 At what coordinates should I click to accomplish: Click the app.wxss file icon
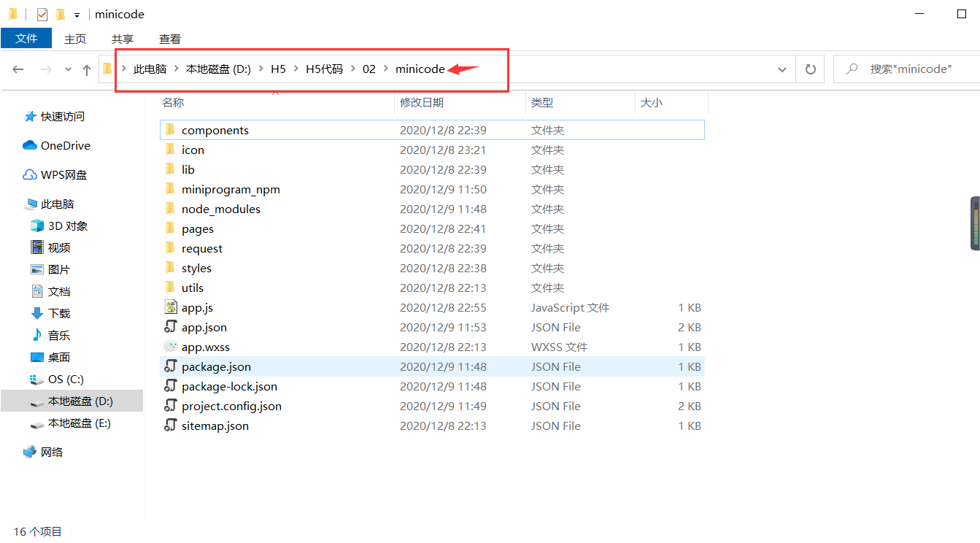click(x=171, y=347)
